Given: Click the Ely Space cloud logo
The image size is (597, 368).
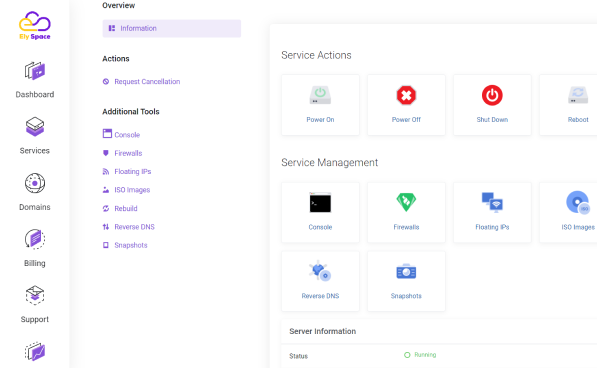Looking at the screenshot, I should coord(35,25).
